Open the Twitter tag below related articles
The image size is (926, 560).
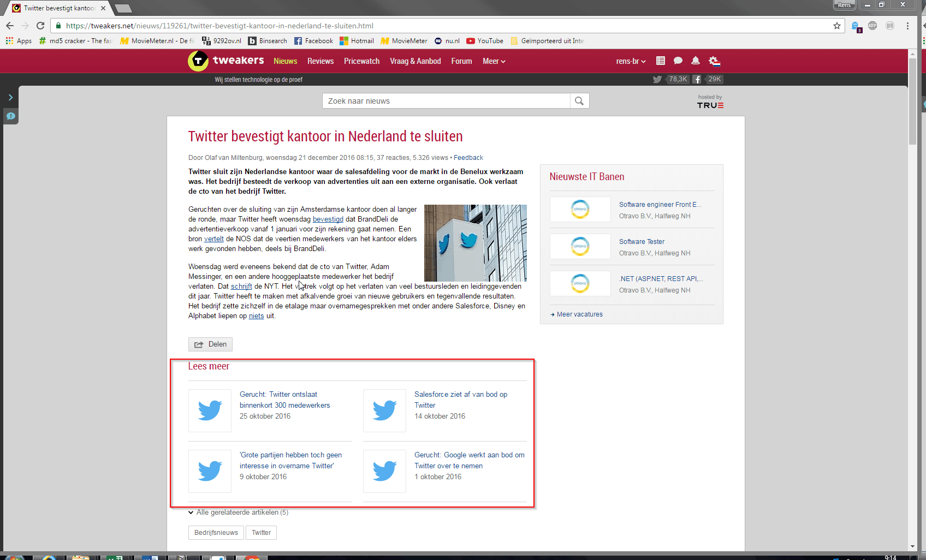point(261,533)
